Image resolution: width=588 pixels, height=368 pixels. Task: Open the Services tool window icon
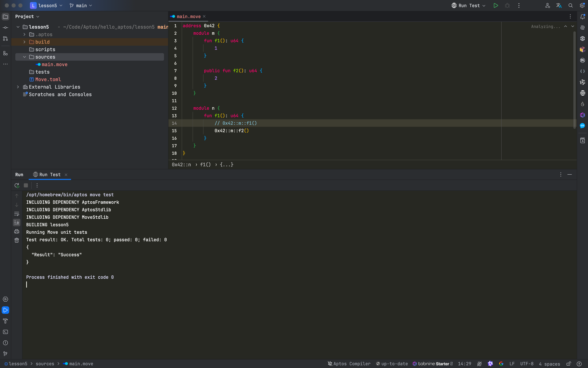[x=5, y=299]
